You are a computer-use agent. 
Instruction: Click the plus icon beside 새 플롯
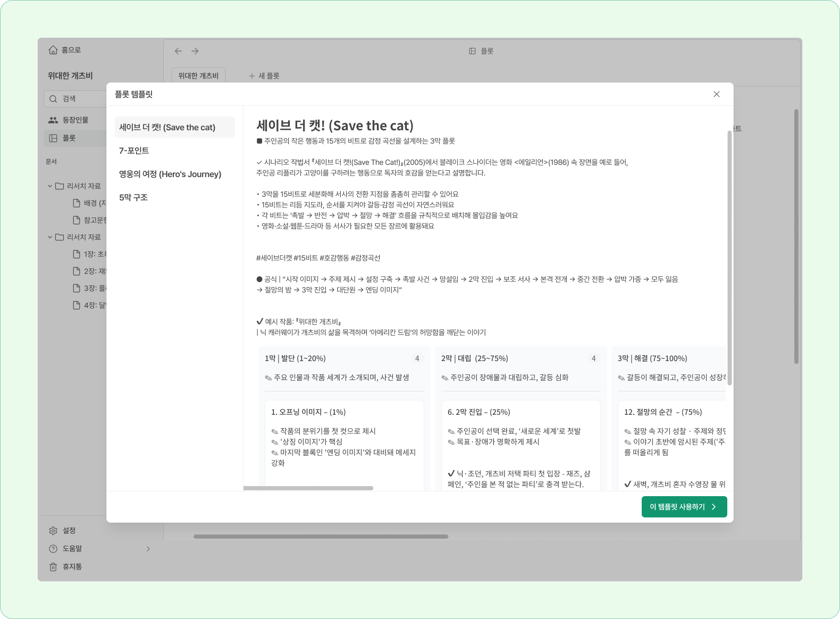252,76
